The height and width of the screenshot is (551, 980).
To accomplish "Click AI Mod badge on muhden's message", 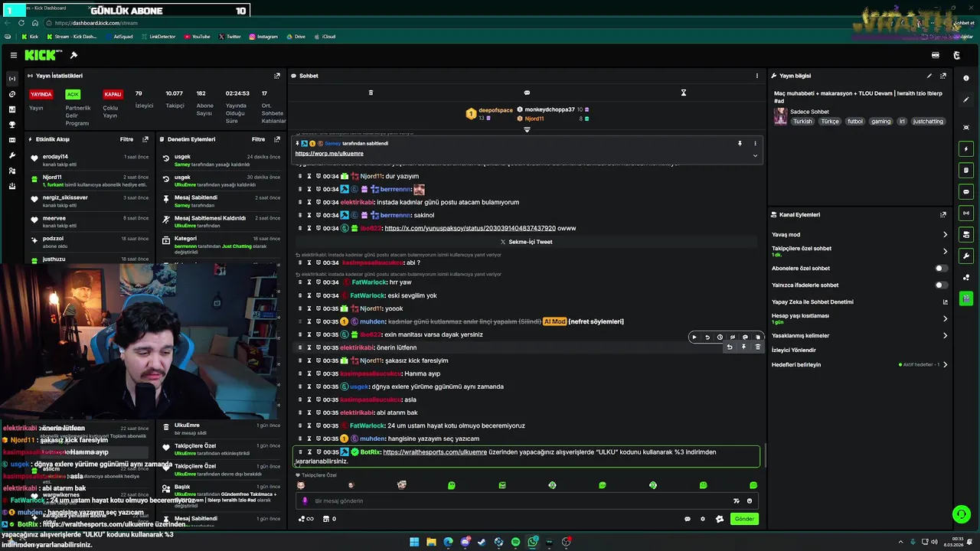I will [554, 321].
